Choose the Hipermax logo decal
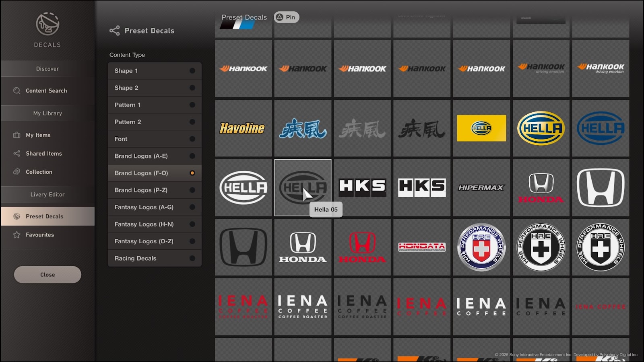This screenshot has width=644, height=362. tap(481, 188)
